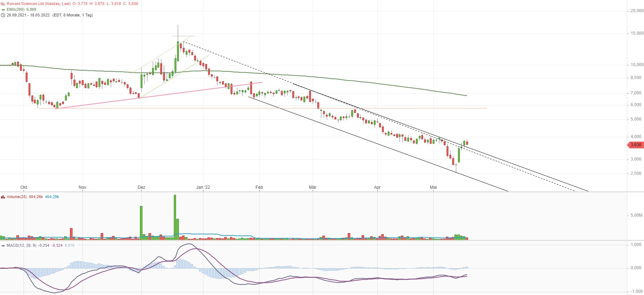The width and height of the screenshot is (644, 295).
Task: Click the 10,000 price axis label
Action: point(637,65)
